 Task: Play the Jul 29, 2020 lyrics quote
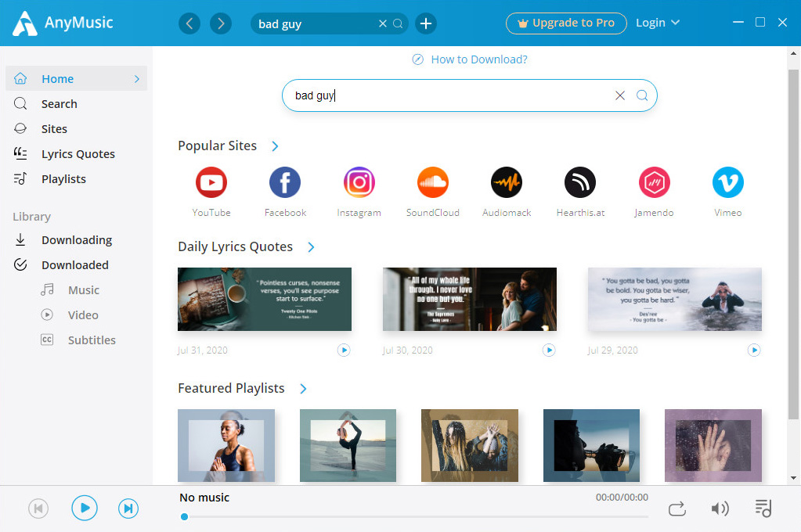754,350
